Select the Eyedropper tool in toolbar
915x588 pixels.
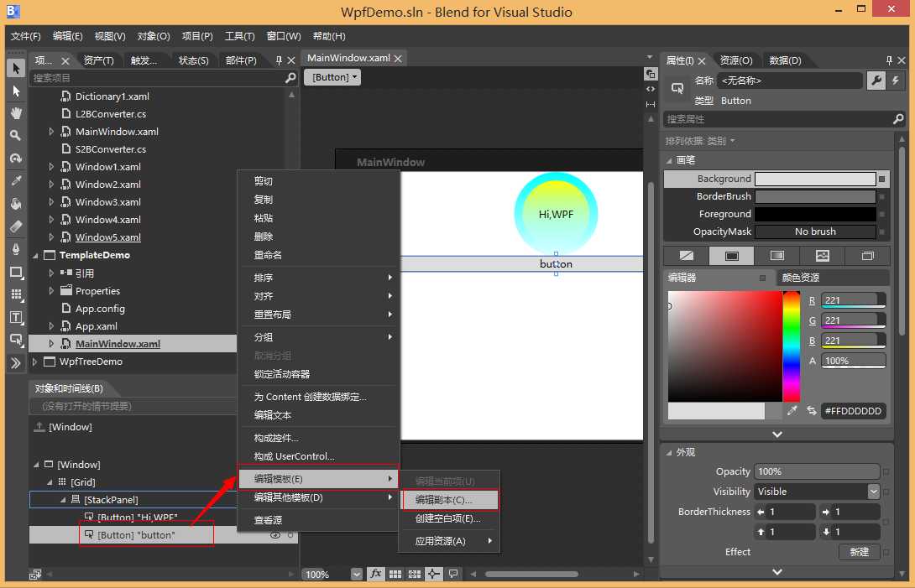(16, 181)
